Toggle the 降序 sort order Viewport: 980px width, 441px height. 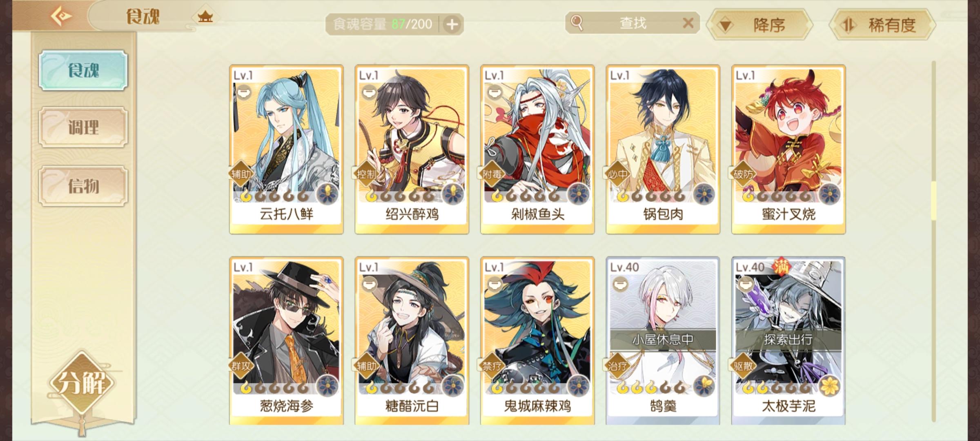[x=759, y=25]
